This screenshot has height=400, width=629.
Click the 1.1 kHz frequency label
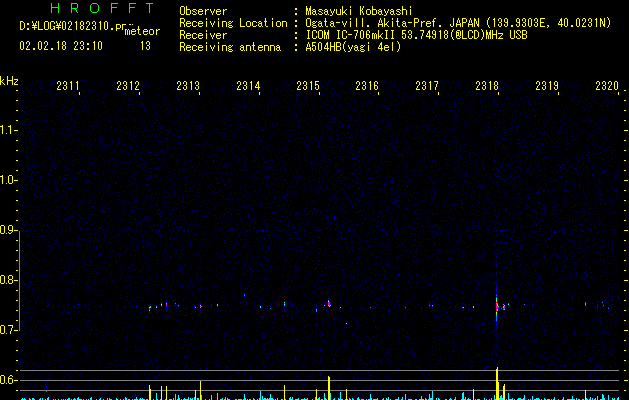(8, 130)
